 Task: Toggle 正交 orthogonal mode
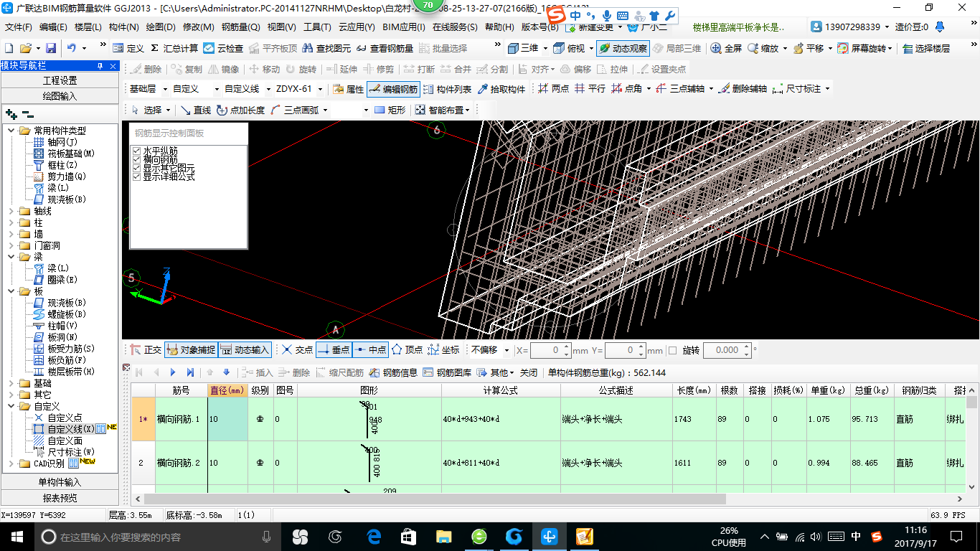pyautogui.click(x=146, y=350)
